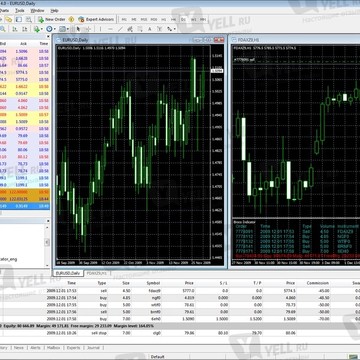Screen dimensions: 360x360
Task: Click the navigator panel vertical scrollbar
Action: click(x=47, y=242)
